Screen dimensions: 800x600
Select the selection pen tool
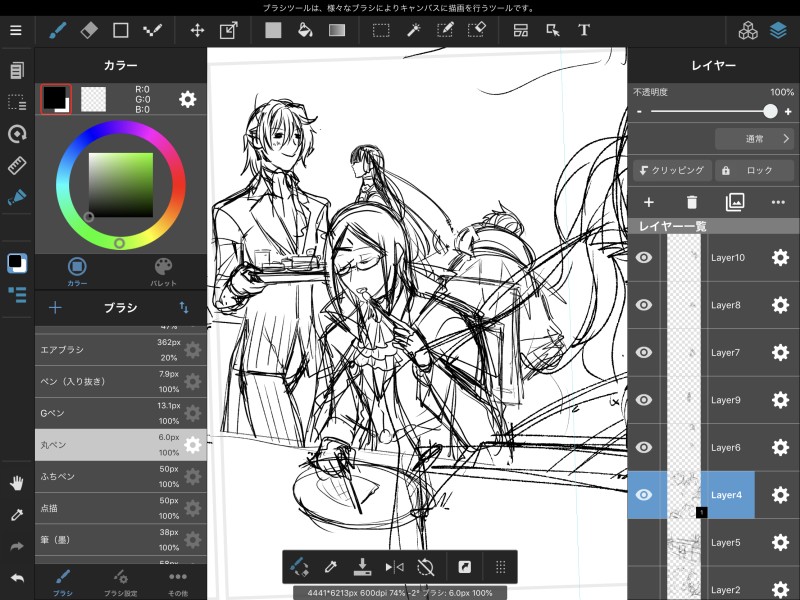point(445,30)
